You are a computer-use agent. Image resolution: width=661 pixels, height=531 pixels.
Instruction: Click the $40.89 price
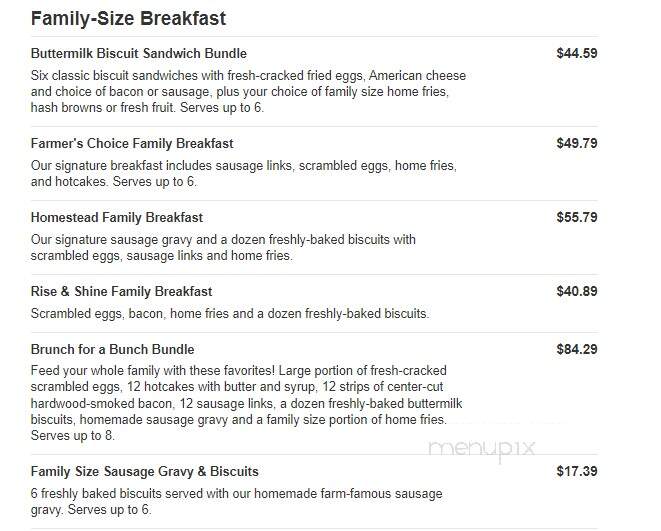pos(577,291)
